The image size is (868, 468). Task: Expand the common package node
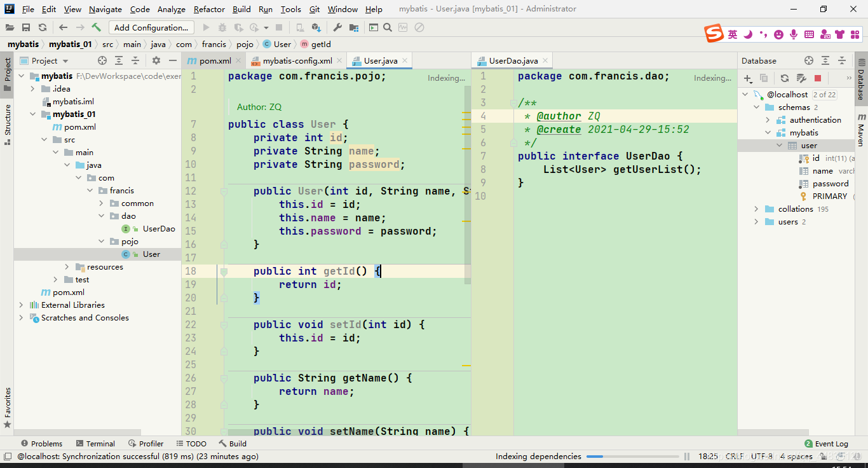(102, 203)
